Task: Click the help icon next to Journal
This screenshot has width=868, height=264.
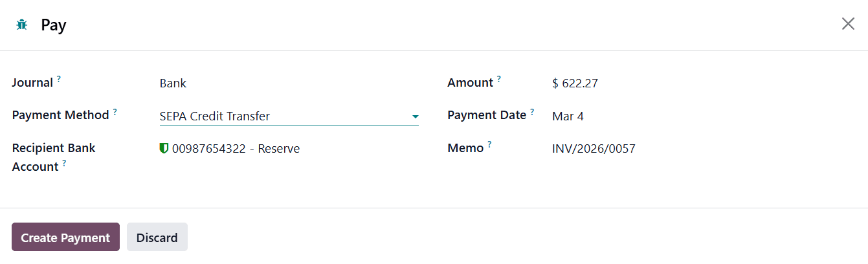Action: [59, 79]
